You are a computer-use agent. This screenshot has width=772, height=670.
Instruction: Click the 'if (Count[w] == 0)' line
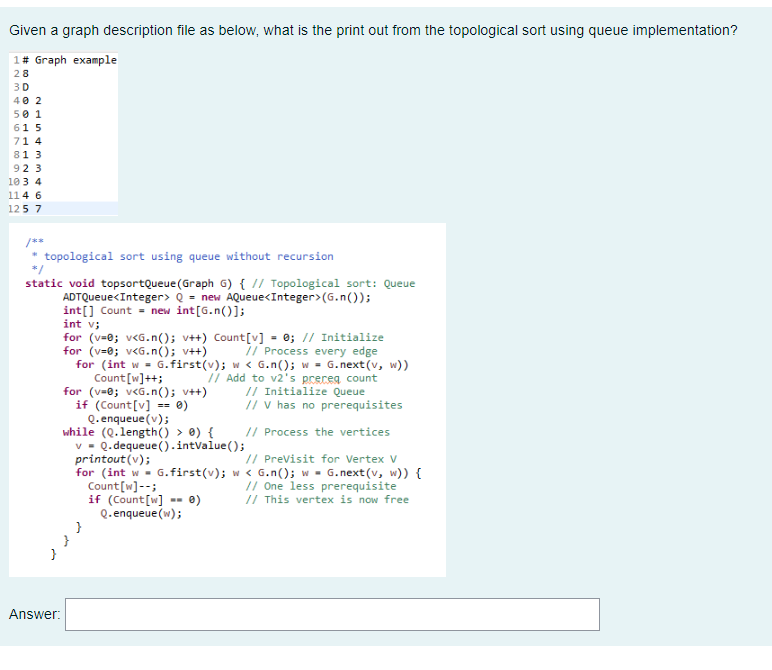coord(144,500)
